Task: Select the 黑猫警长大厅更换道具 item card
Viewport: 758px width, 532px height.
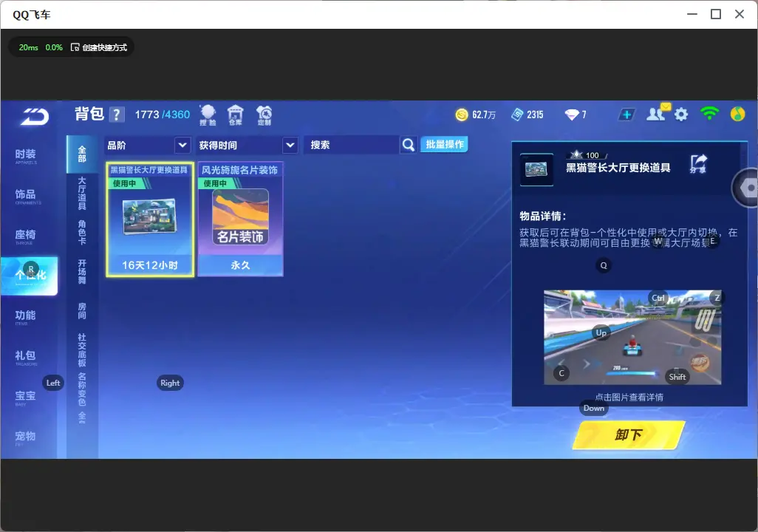Action: tap(150, 219)
